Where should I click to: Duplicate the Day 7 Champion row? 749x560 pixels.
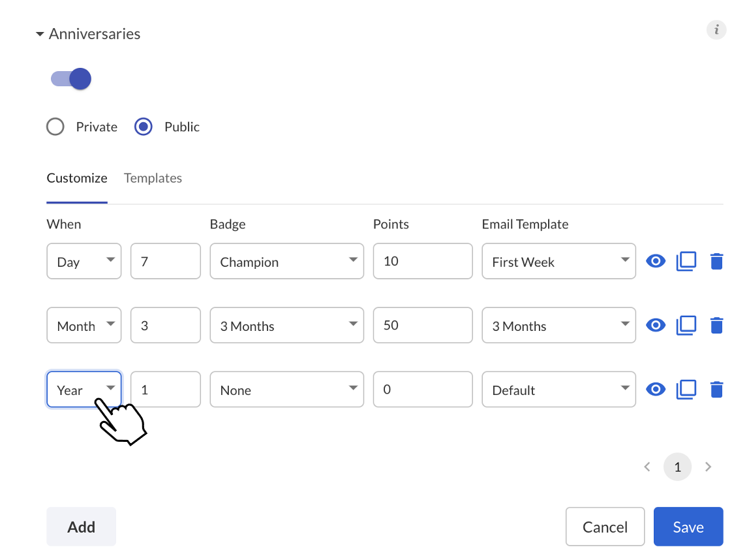point(686,261)
